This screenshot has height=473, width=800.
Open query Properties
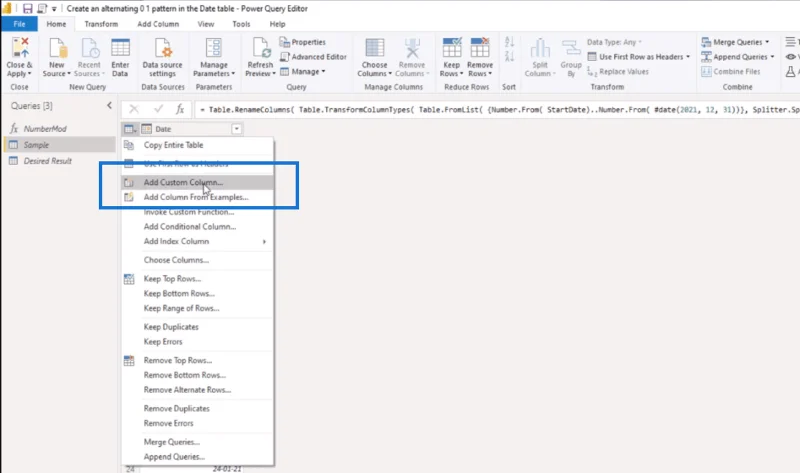303,42
